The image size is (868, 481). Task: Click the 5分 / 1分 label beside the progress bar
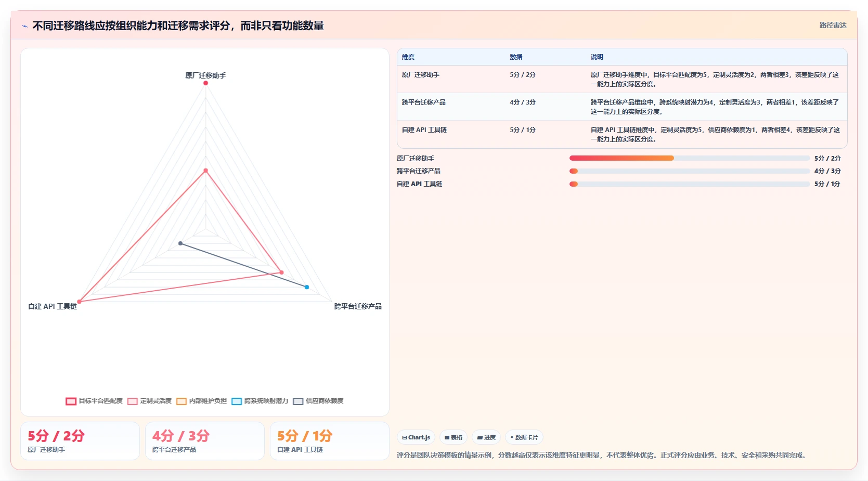(x=827, y=184)
